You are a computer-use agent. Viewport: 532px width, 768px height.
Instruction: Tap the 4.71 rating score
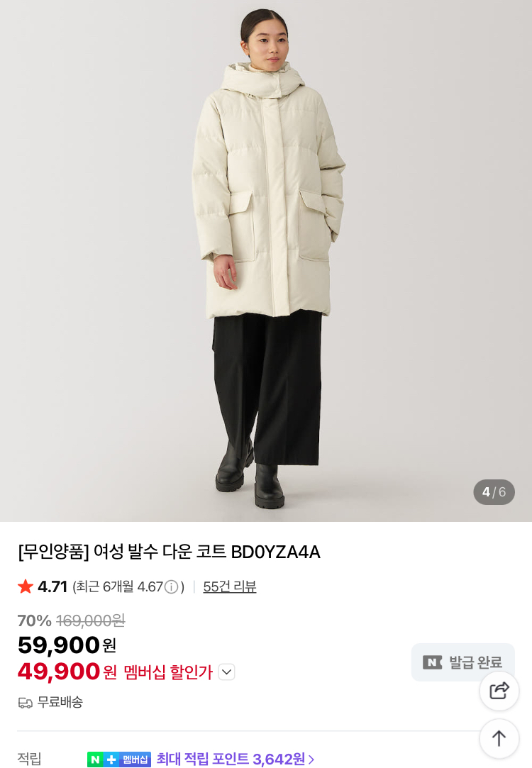coord(52,587)
